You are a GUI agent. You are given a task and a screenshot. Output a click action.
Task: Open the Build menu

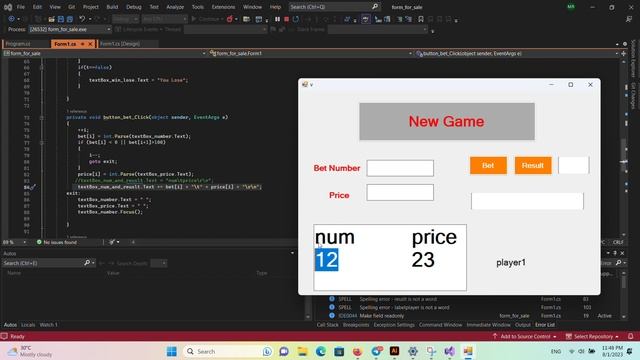click(112, 7)
